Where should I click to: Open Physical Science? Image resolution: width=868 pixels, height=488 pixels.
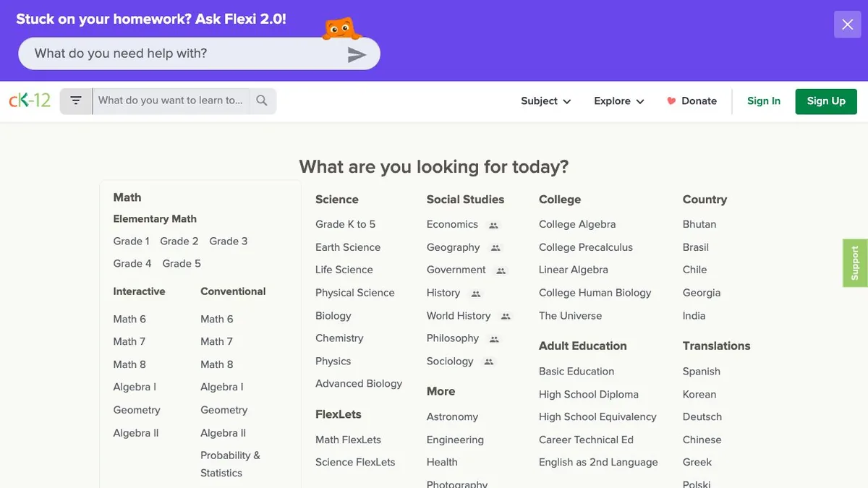tap(355, 293)
